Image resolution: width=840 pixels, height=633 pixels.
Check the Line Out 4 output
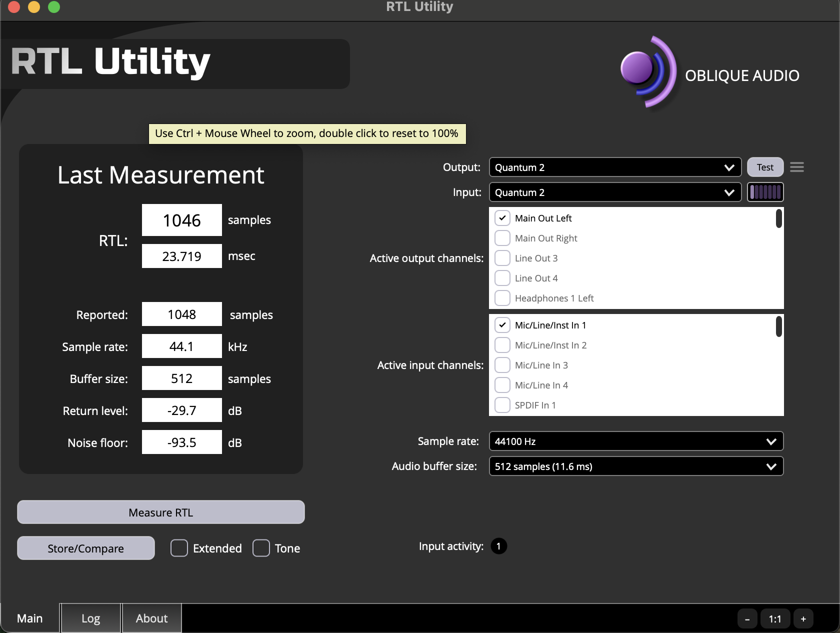(x=502, y=278)
